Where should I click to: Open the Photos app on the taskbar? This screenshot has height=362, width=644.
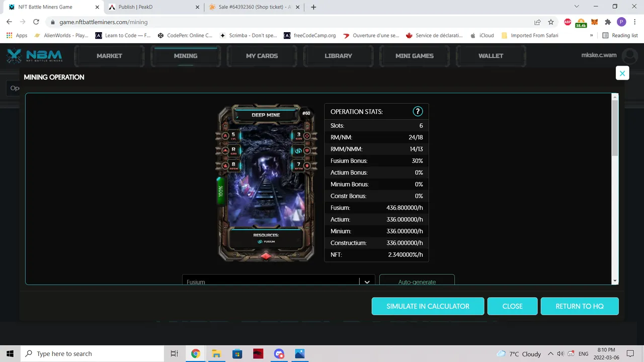point(300,353)
